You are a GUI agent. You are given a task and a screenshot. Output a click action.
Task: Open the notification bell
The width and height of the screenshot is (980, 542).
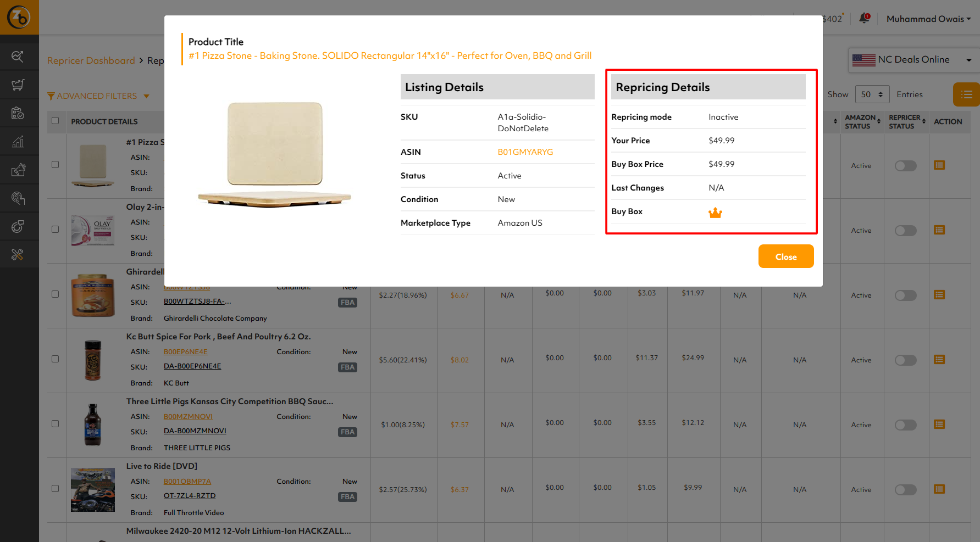(865, 18)
